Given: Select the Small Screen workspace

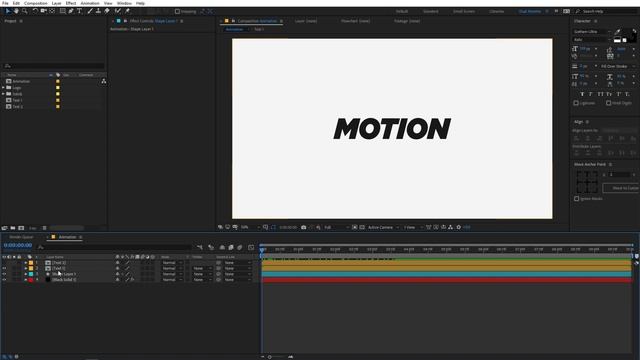Looking at the screenshot, I should pos(464,11).
